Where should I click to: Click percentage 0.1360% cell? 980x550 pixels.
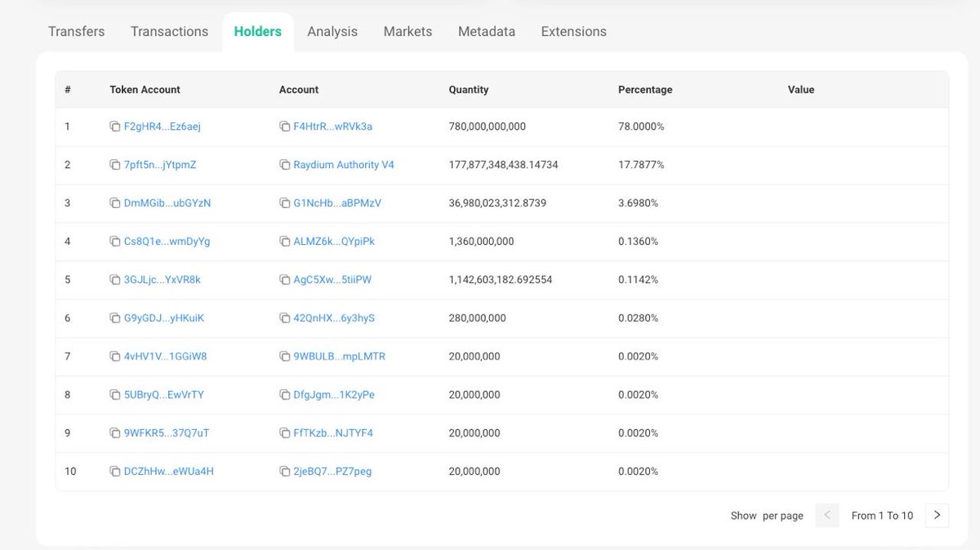click(x=639, y=242)
